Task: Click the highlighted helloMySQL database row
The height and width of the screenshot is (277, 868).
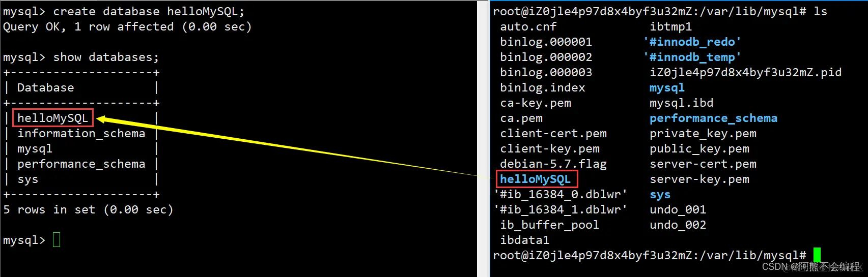Action: click(53, 118)
